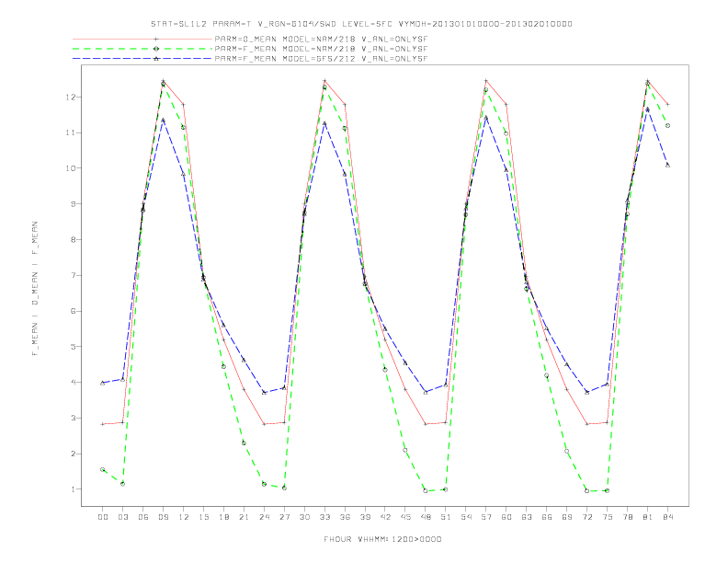Screen dimensions: 728x563
Task: Click x-axis tick label 36
Action: point(345,517)
